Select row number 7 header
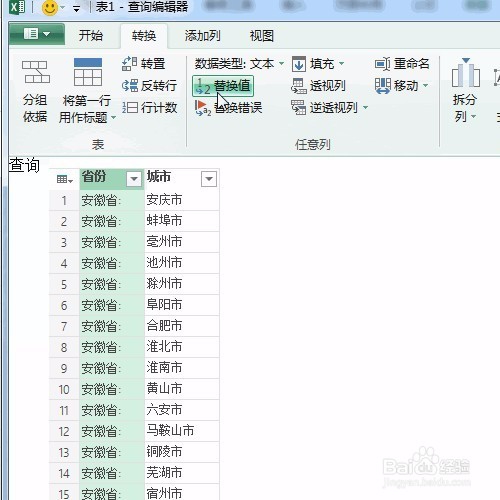Screen dimensions: 500x500 click(x=64, y=326)
